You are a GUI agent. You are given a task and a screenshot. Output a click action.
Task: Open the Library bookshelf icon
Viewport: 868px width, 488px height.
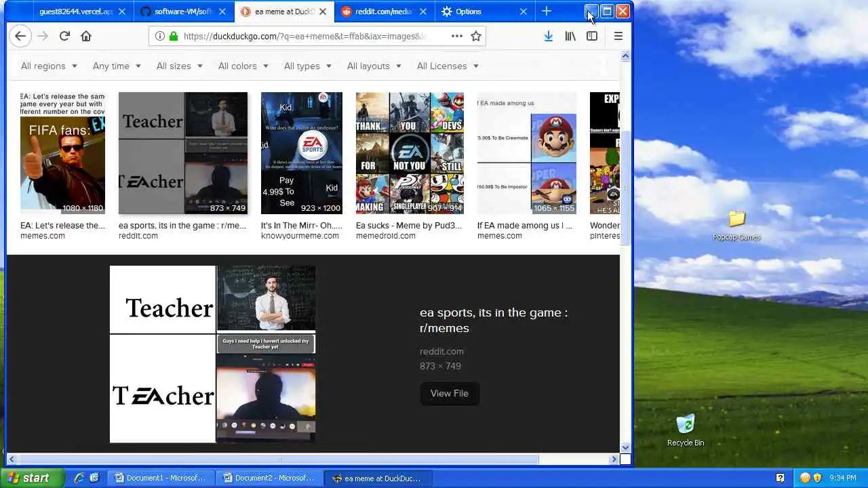(570, 37)
